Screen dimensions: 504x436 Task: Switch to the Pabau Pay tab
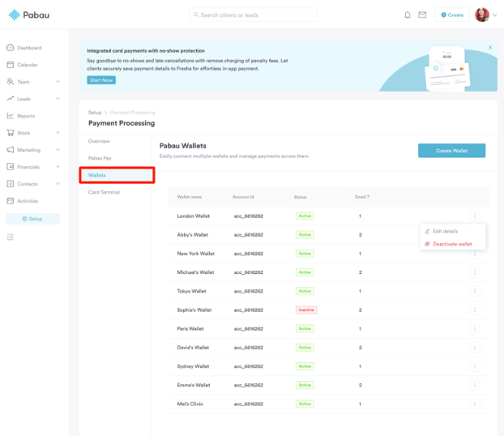[100, 158]
